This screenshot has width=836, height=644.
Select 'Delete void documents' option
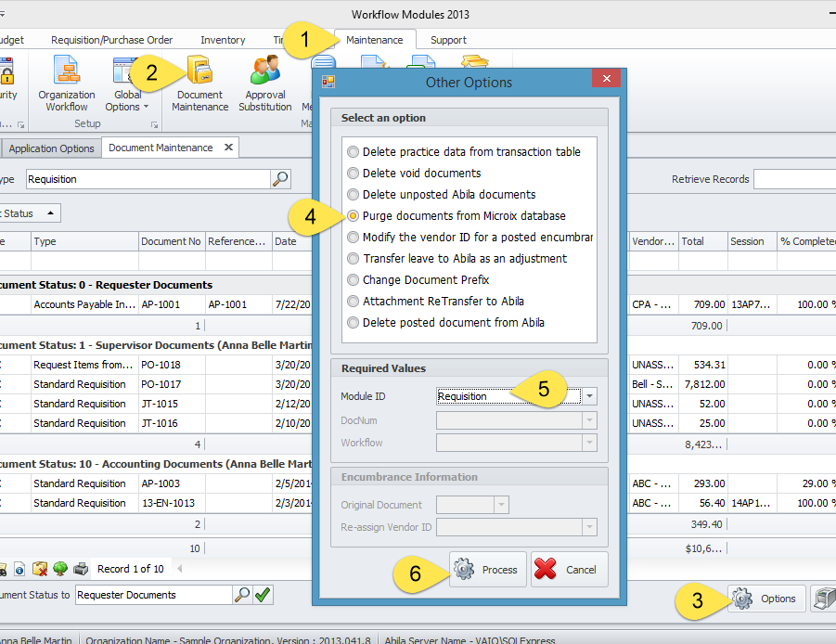354,174
